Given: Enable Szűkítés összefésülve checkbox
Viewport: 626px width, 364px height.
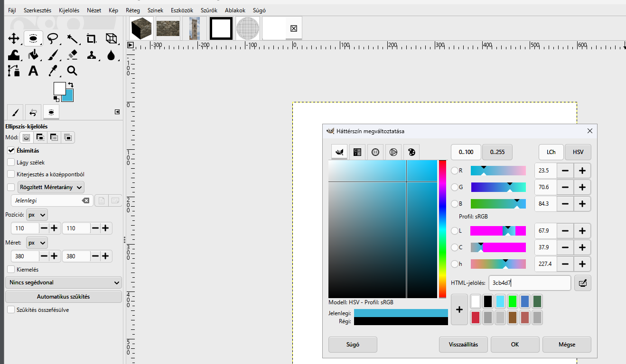Looking at the screenshot, I should pos(11,309).
